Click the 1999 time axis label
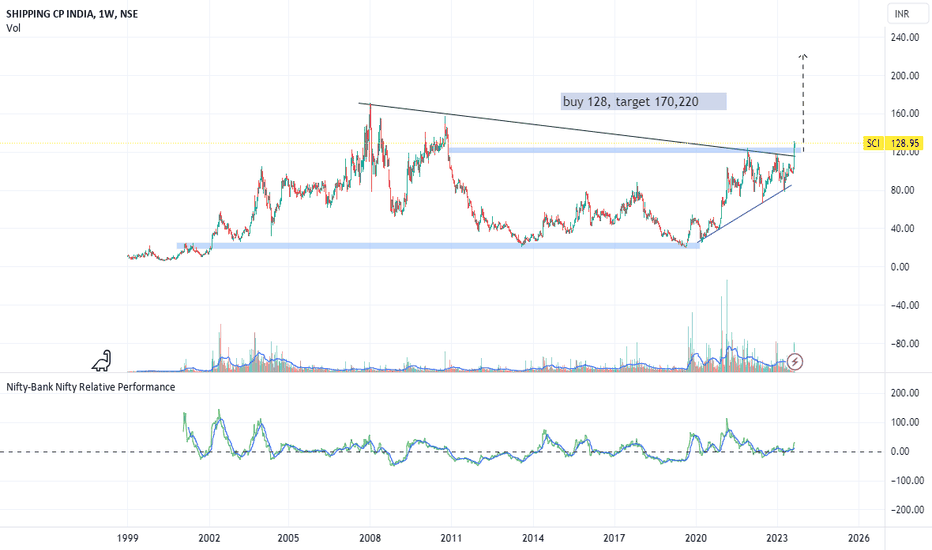Viewport: 932px width, 550px height. (x=128, y=538)
